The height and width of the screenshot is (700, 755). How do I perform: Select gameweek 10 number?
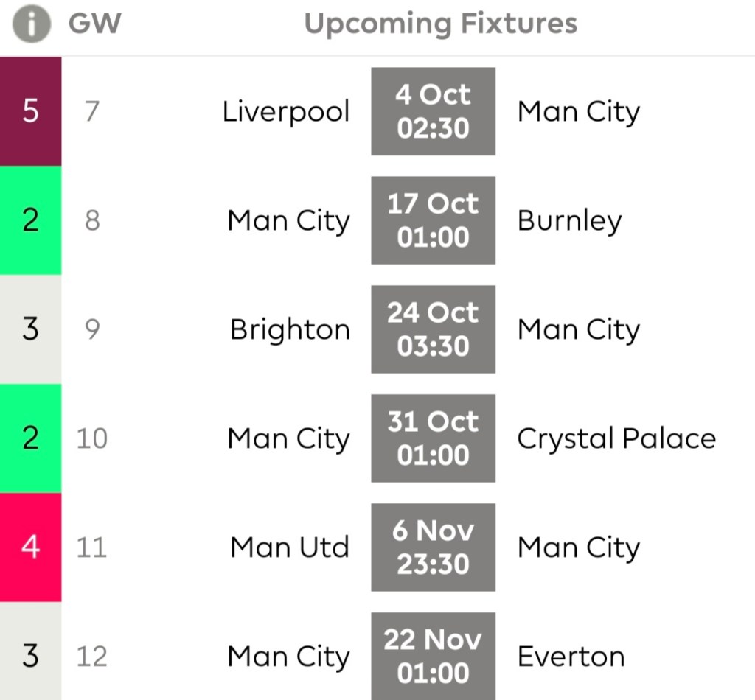(92, 439)
